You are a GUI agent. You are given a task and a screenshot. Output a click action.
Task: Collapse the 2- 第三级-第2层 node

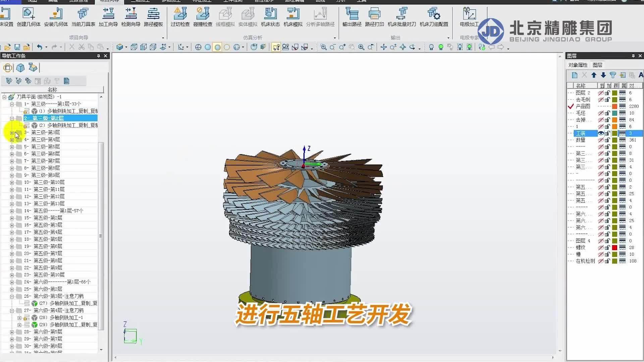(x=12, y=118)
